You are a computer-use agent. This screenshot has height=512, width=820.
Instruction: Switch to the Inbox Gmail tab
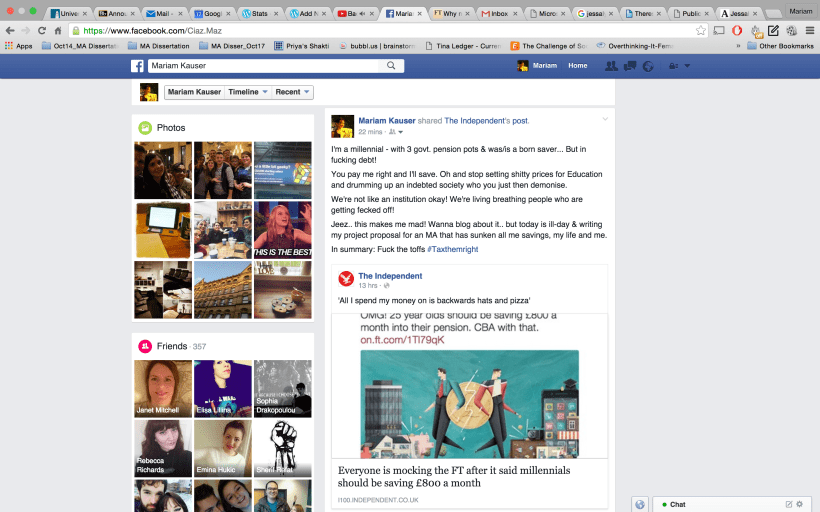coord(498,14)
